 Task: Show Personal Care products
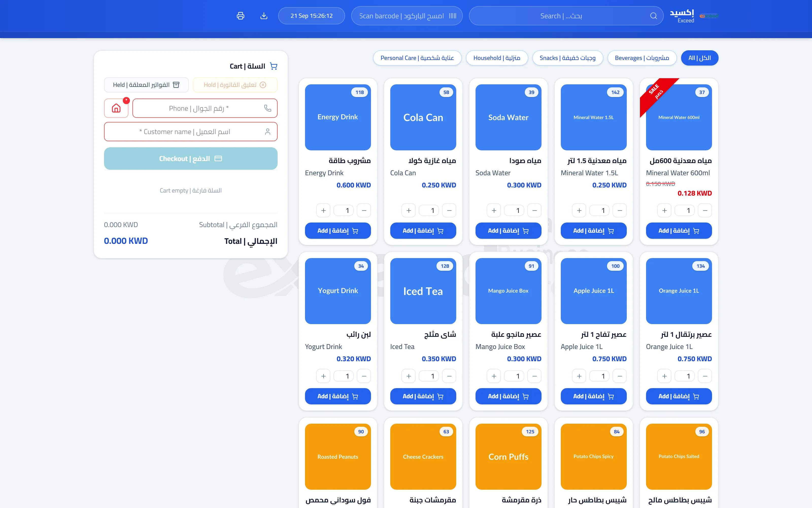pyautogui.click(x=417, y=58)
